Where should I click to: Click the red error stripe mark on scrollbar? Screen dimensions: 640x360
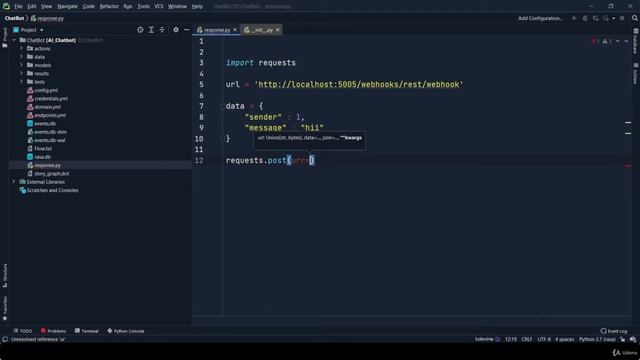(x=628, y=166)
